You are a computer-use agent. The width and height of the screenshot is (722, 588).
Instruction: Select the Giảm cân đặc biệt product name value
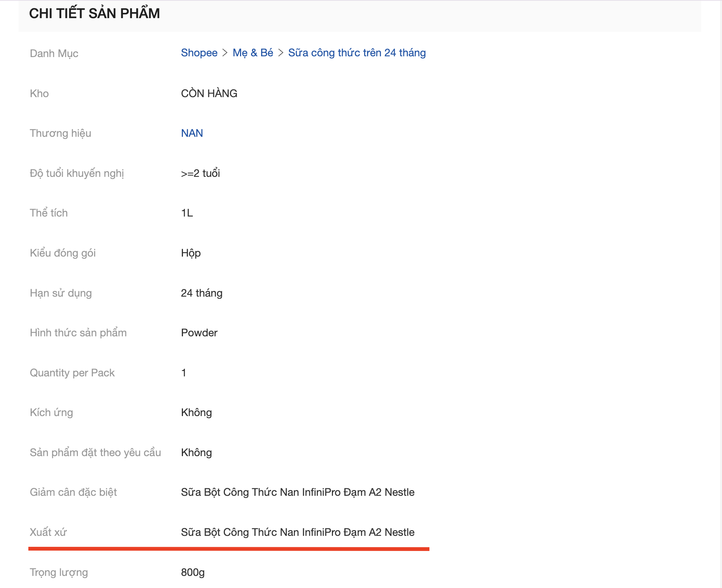tap(298, 492)
